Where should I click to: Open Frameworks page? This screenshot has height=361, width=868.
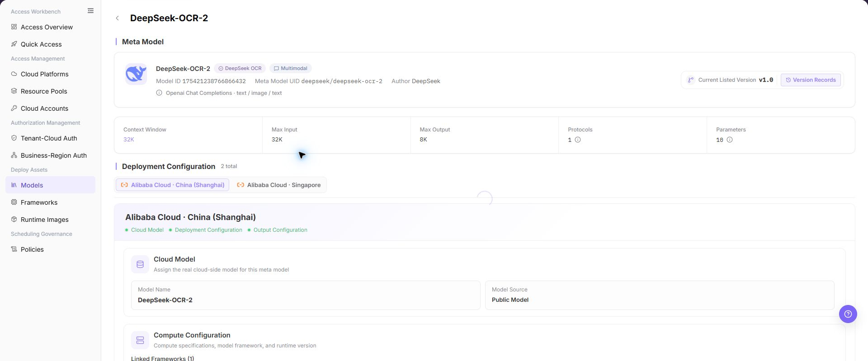point(50,202)
